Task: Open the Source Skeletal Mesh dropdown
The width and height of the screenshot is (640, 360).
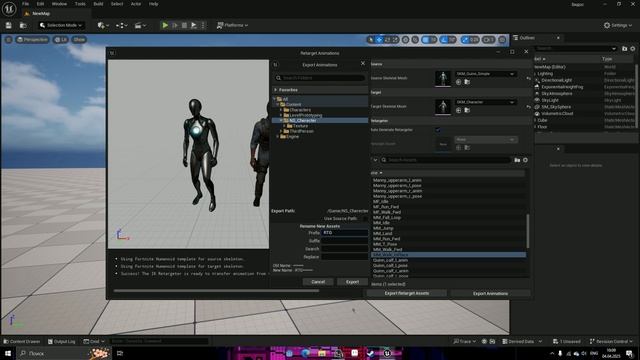Action: [485, 74]
